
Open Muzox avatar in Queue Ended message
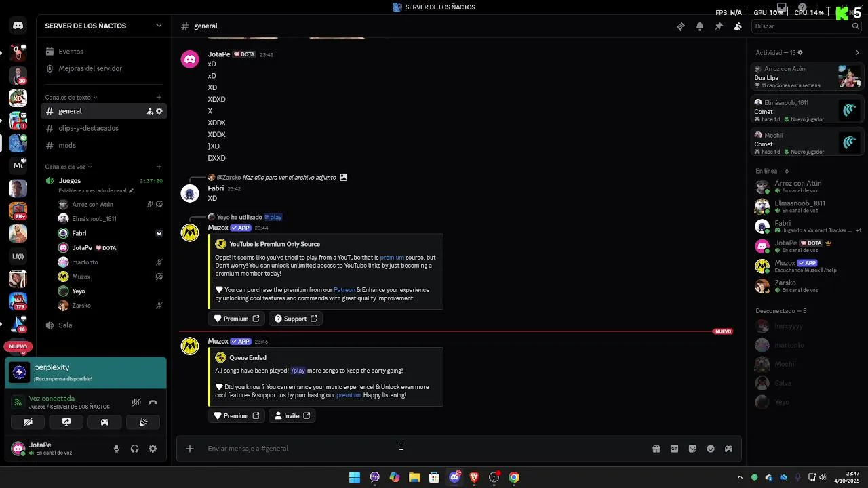coord(190,346)
